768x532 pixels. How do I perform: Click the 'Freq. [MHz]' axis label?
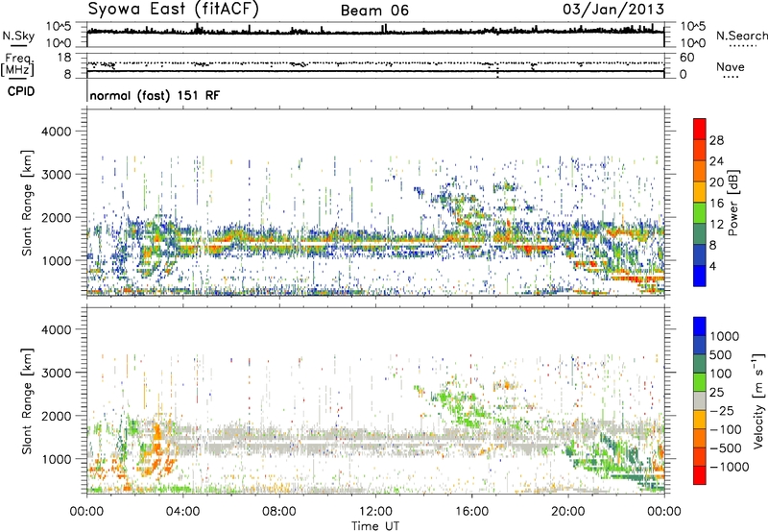(x=17, y=64)
